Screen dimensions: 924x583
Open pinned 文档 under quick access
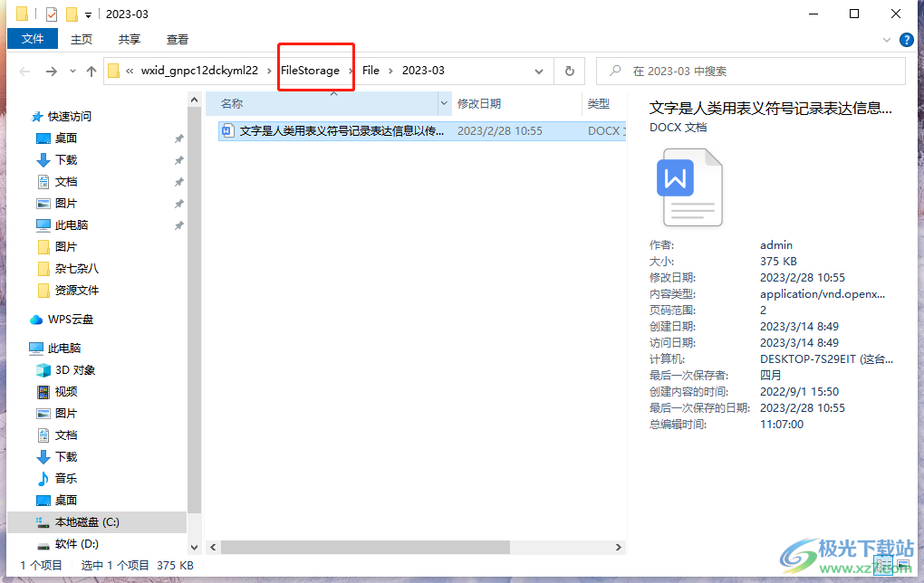66,182
